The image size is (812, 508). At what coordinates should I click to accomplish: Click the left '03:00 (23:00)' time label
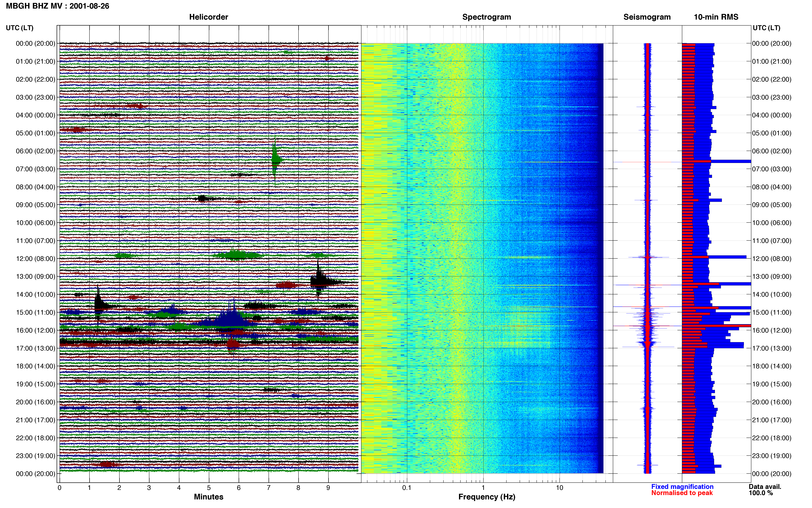click(x=36, y=97)
